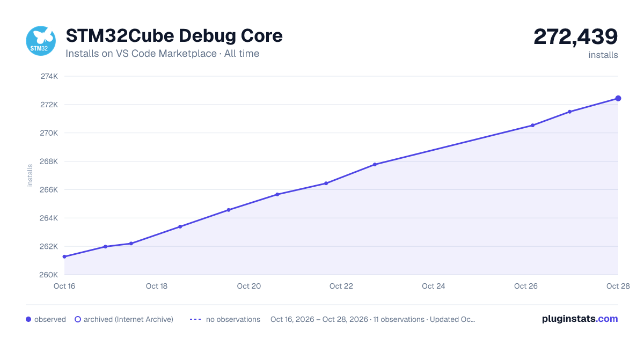Viewport: 644px width, 338px height.
Task: Click the Oct 24 x-axis label
Action: point(434,286)
